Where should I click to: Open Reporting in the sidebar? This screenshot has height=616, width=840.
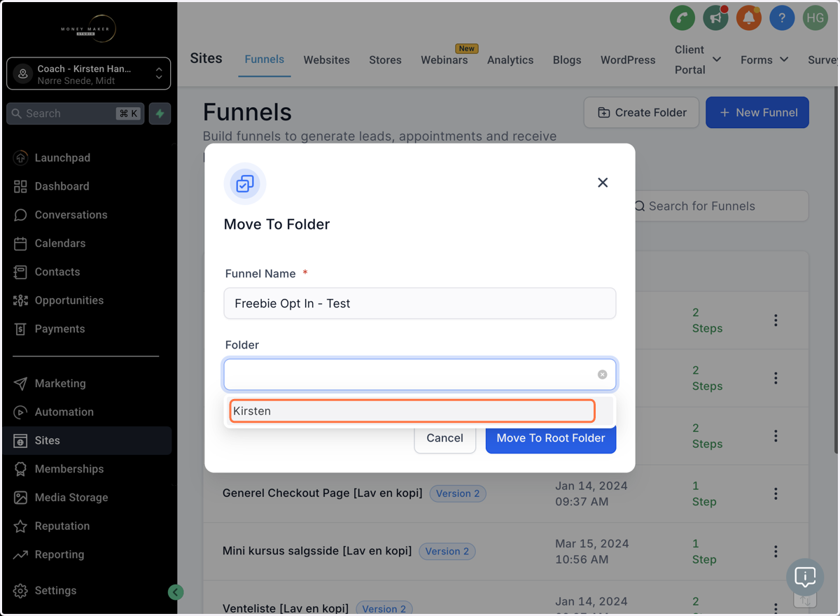point(59,554)
